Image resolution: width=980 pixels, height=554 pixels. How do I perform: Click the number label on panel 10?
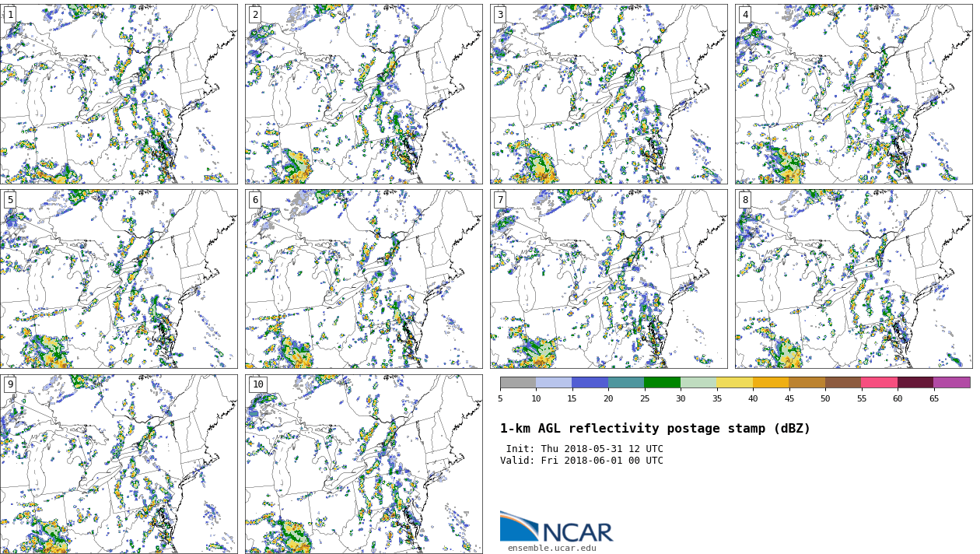[257, 384]
